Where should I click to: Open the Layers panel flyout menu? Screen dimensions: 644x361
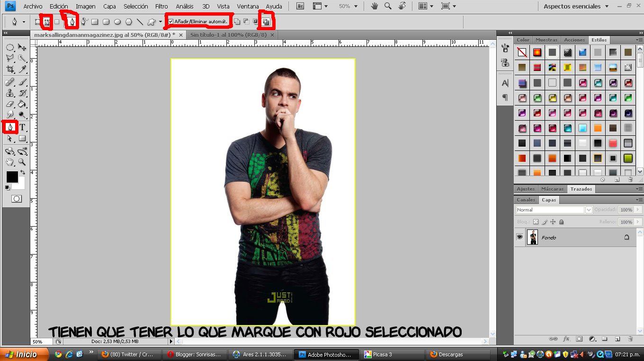tap(639, 200)
